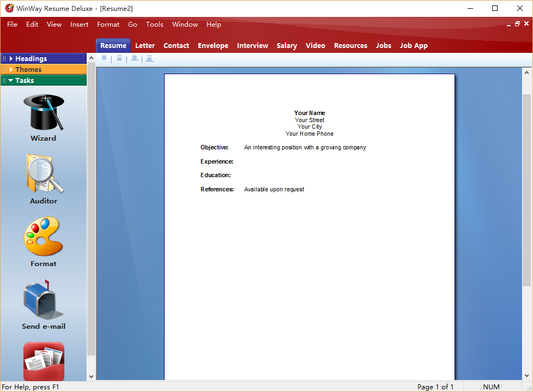
Task: Open the Insert menu
Action: click(x=79, y=25)
